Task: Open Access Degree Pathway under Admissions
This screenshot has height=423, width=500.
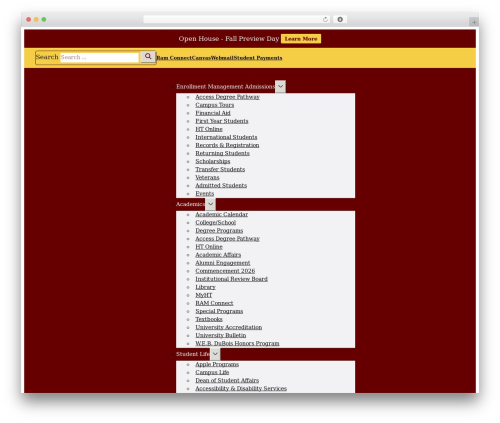Action: pos(227,97)
